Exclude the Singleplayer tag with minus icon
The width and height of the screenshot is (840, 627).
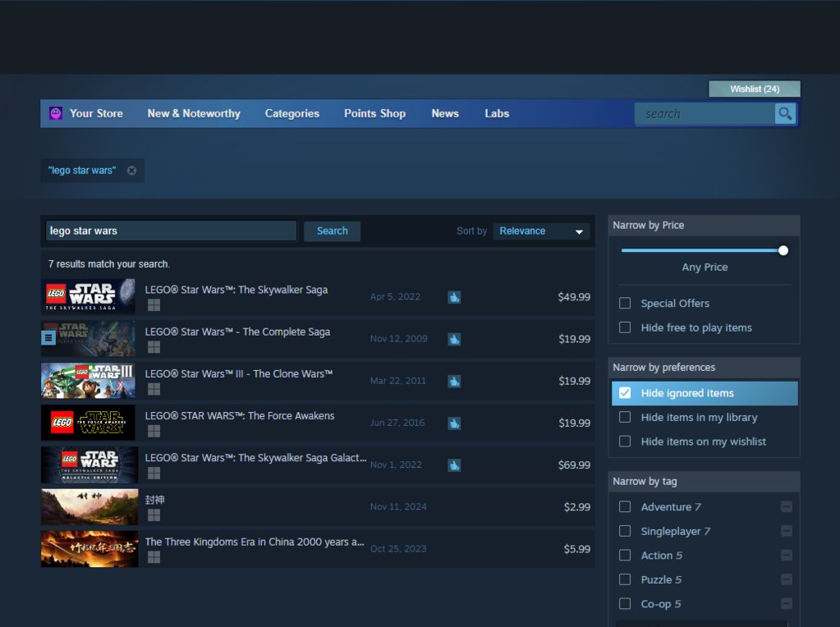click(787, 531)
